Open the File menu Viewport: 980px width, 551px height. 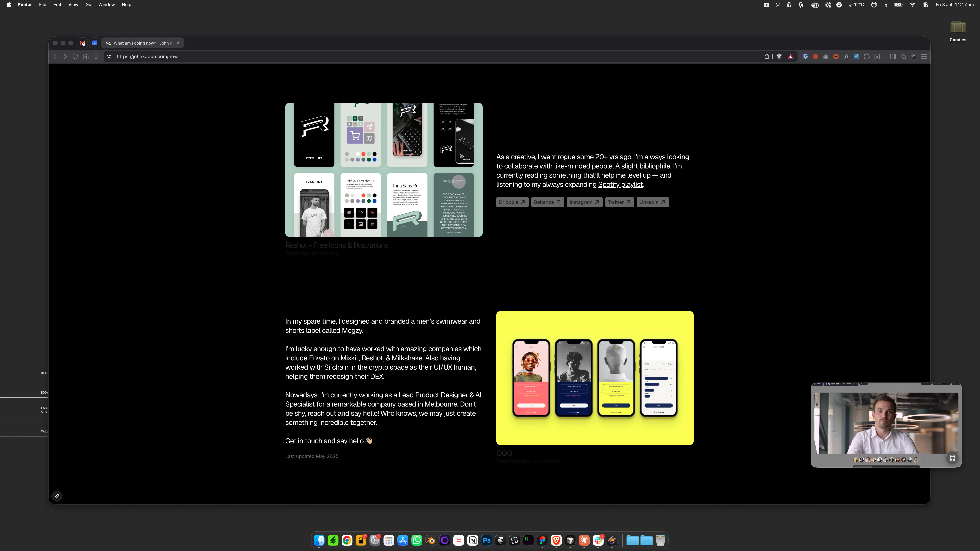(43, 5)
